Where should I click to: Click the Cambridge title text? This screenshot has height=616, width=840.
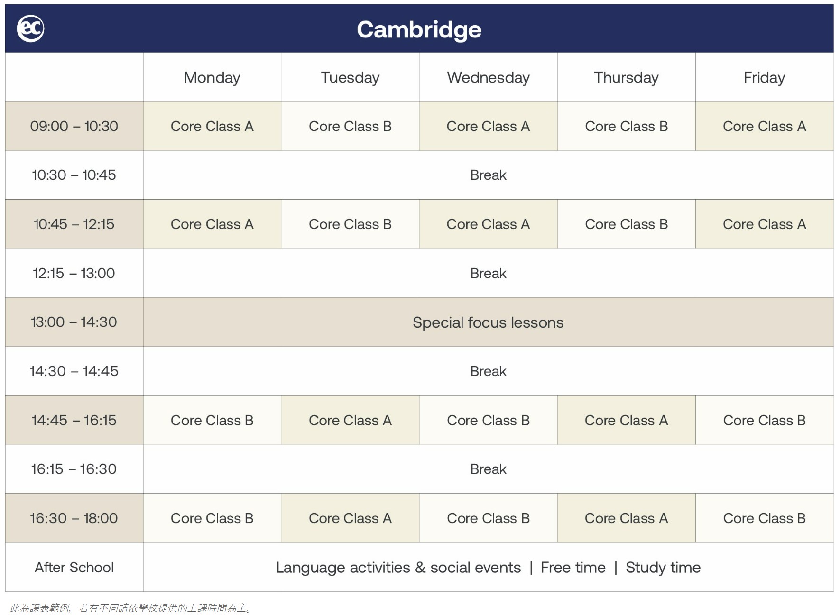tap(419, 29)
